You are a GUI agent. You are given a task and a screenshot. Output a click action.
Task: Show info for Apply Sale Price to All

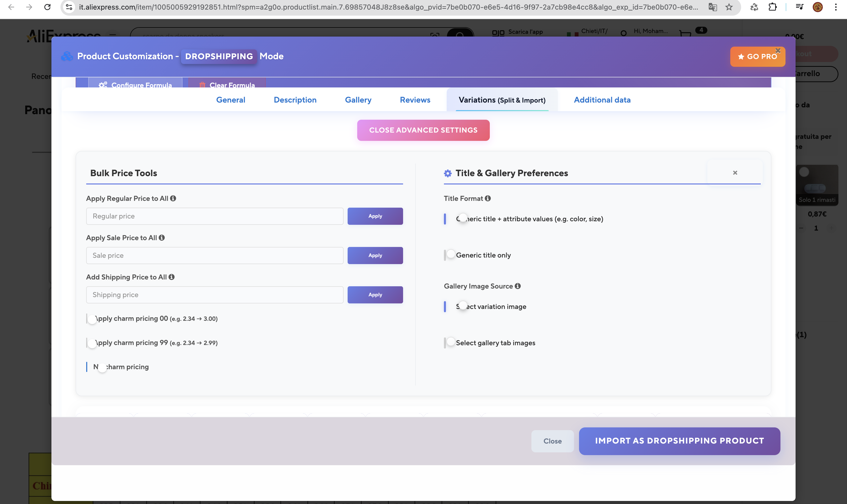click(x=162, y=238)
